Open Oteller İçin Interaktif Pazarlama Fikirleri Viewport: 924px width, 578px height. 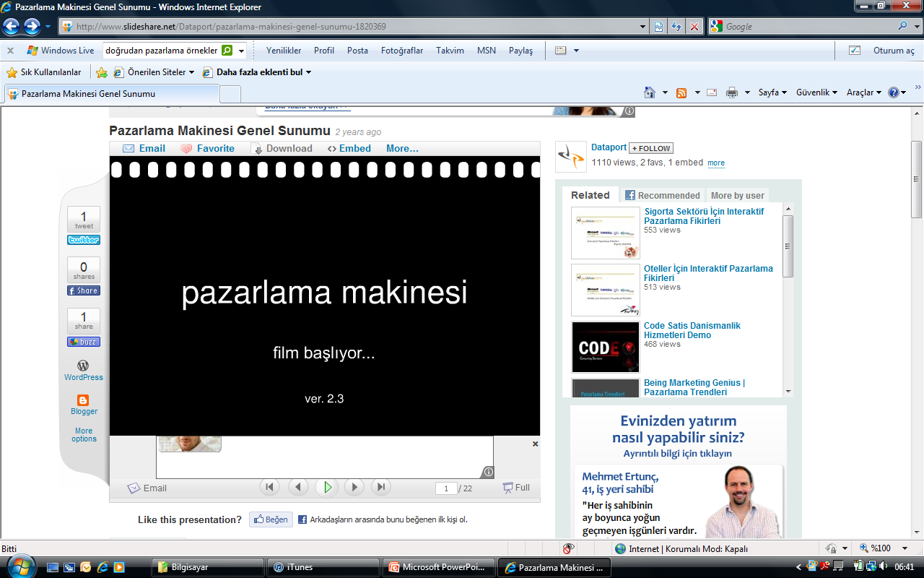[708, 273]
